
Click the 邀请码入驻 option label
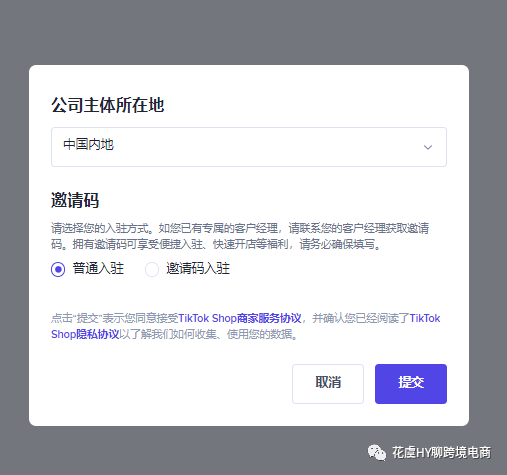point(198,268)
